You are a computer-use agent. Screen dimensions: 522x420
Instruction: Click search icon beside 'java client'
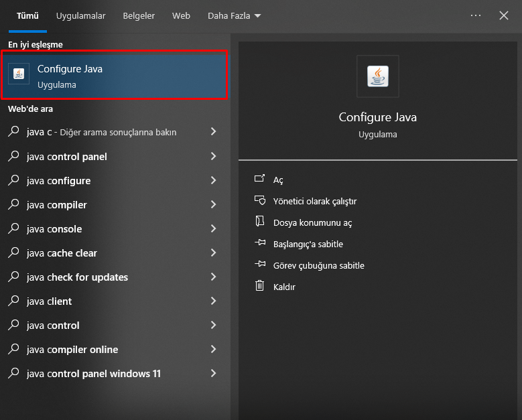click(x=13, y=301)
